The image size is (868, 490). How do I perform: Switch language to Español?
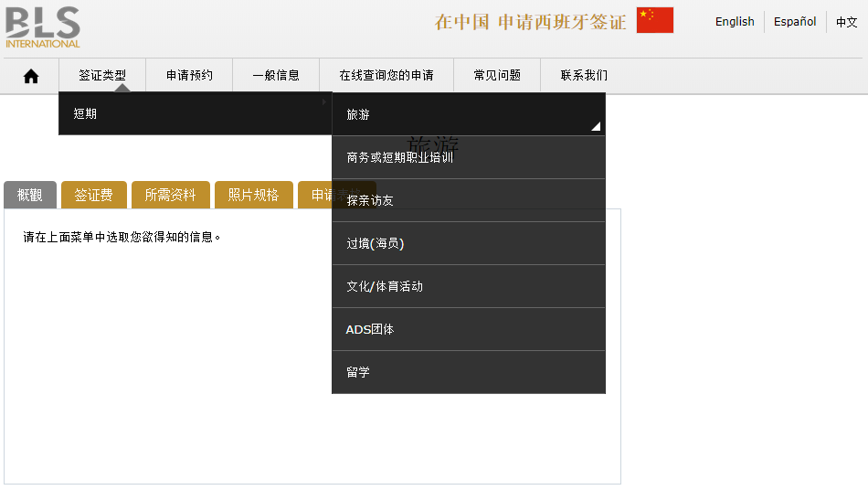[795, 22]
